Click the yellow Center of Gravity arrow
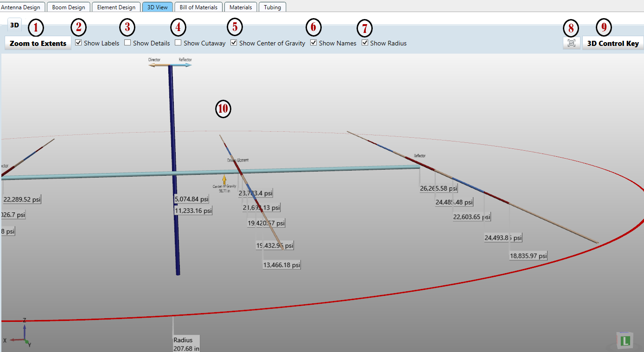The height and width of the screenshot is (352, 644). 224,180
